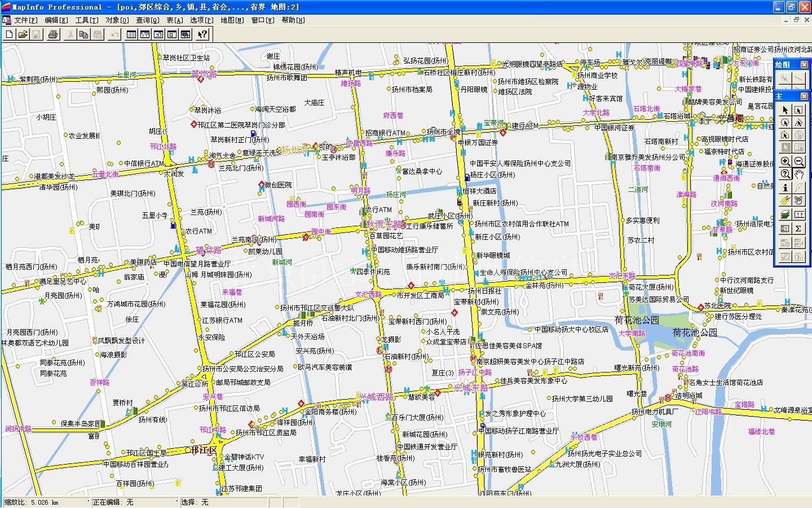The image size is (812, 508).
Task: Open the 工具[T] menu
Action: (87, 20)
